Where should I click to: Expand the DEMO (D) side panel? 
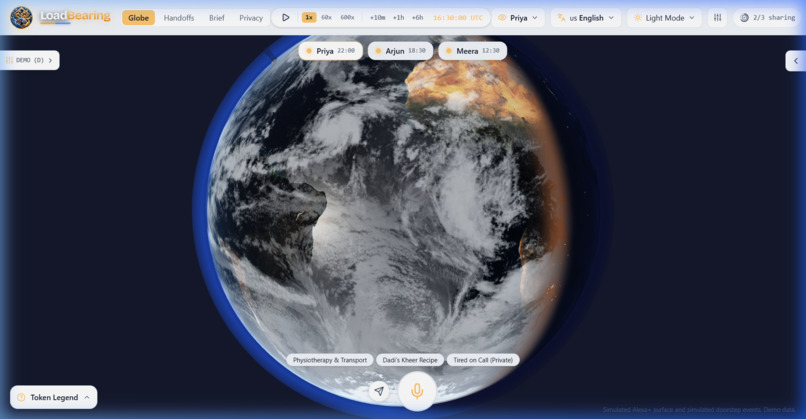(30, 60)
